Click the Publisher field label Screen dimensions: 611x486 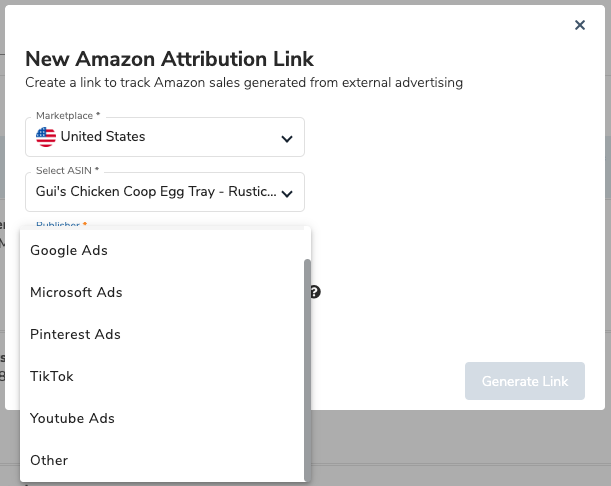61,225
